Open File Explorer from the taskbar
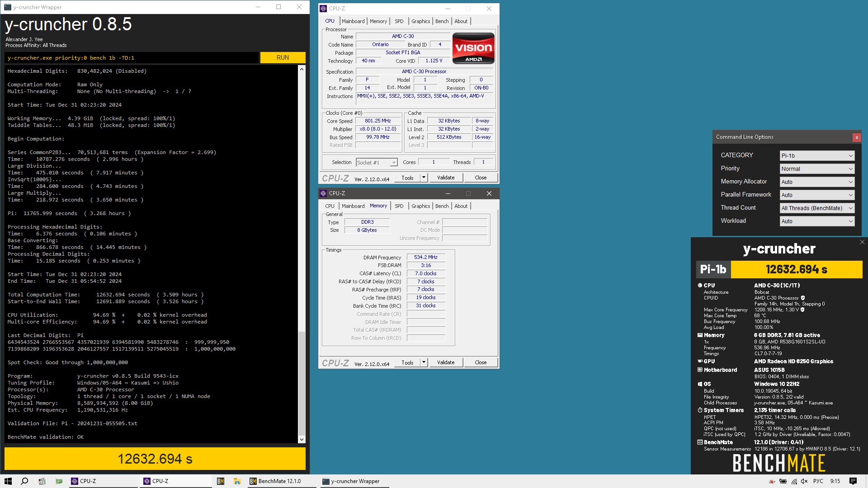Screen dimensions: 868x488 (237, 481)
